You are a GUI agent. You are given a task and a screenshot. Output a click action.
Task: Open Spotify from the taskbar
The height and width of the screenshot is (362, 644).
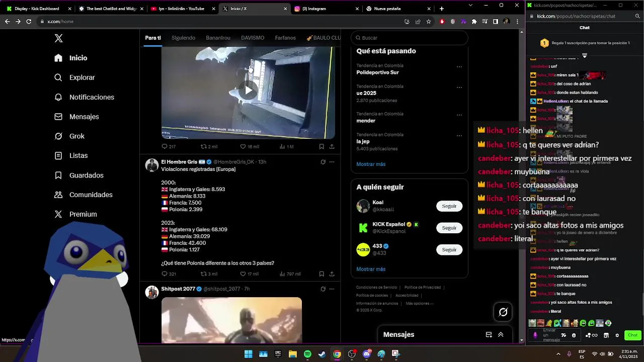coord(307,354)
